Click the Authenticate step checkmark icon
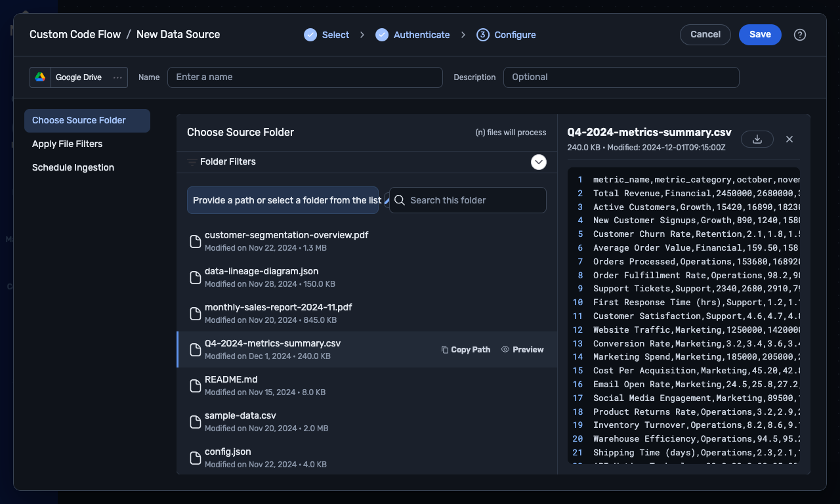The width and height of the screenshot is (840, 504). click(x=382, y=35)
